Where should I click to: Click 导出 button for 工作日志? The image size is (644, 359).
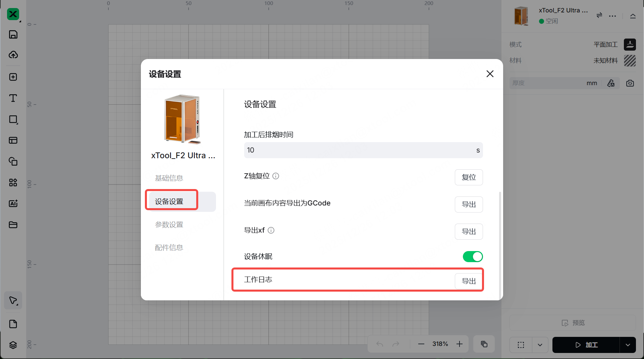click(x=469, y=281)
